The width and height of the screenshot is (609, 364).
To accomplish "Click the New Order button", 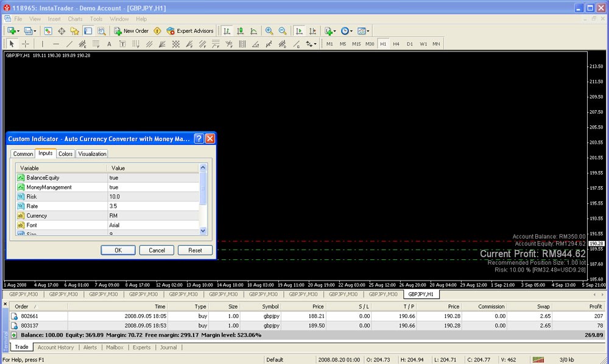I will point(132,31).
